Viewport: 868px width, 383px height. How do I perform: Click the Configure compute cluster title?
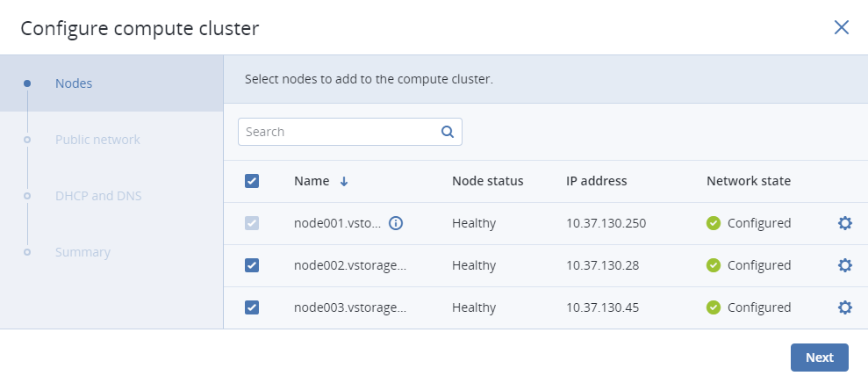click(x=140, y=28)
